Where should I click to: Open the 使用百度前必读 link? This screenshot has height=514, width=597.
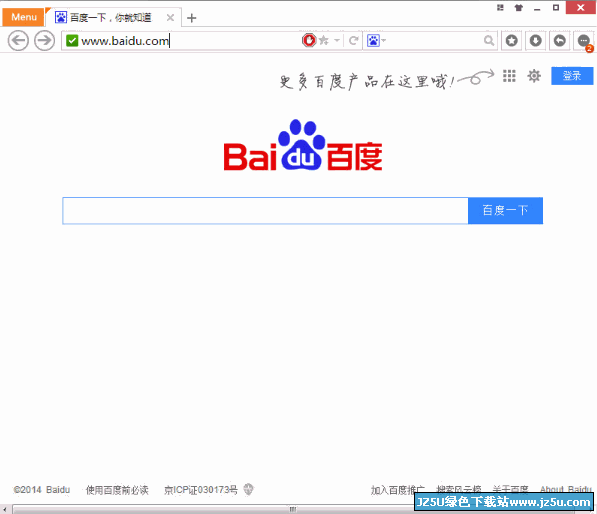point(117,490)
